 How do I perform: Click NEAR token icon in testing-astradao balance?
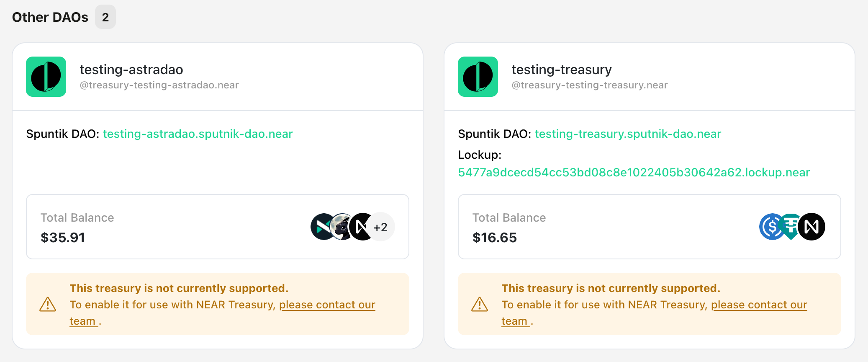pos(361,227)
